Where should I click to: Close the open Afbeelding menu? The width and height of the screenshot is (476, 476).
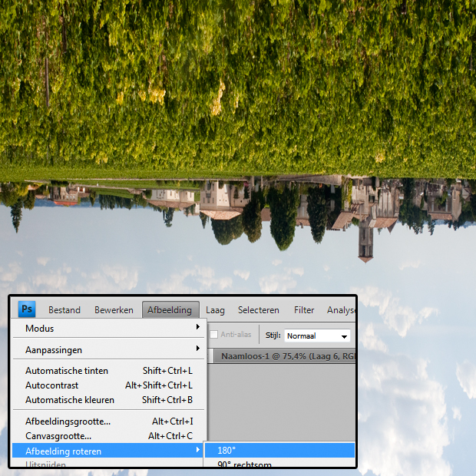point(170,309)
